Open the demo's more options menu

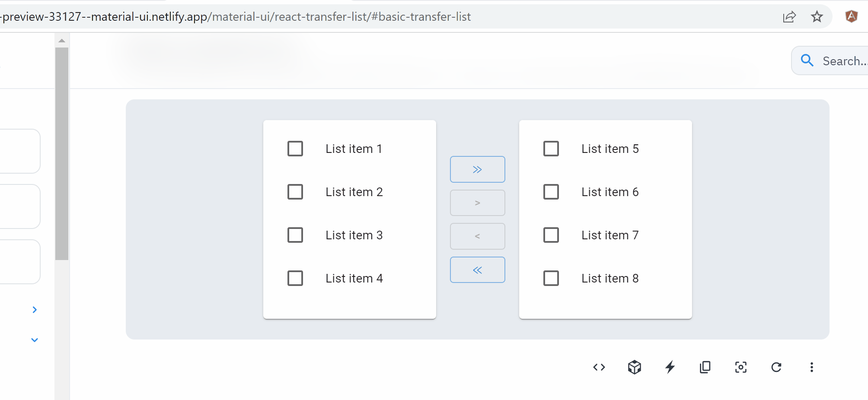tap(812, 367)
